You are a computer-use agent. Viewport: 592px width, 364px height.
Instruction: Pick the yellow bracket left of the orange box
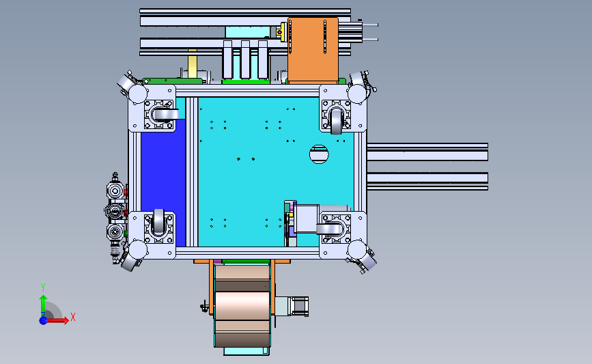point(281,31)
